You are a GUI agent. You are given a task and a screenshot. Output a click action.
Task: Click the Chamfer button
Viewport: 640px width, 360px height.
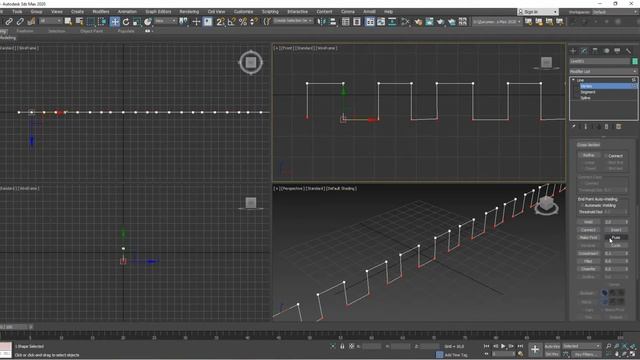point(588,269)
